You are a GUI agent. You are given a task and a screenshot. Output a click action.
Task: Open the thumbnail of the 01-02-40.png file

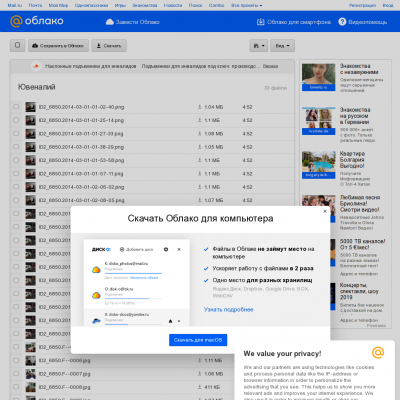click(x=30, y=107)
